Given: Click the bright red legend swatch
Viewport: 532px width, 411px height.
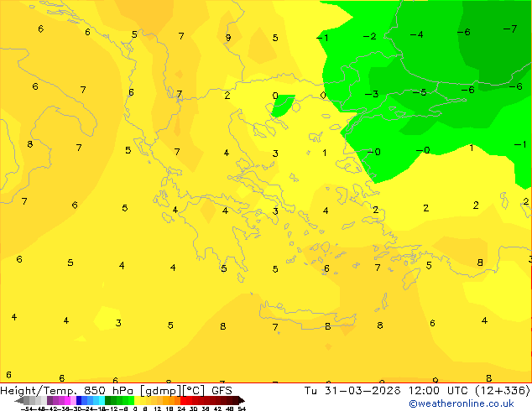Looking at the screenshot, I should tap(183, 400).
